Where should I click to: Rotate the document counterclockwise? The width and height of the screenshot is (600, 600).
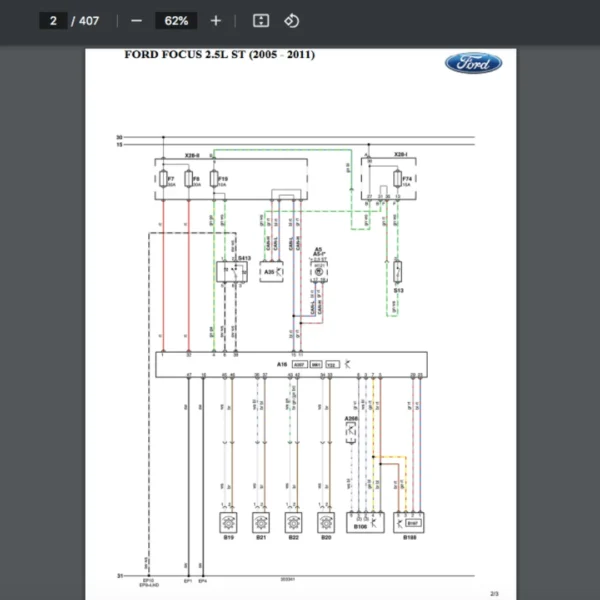click(291, 21)
